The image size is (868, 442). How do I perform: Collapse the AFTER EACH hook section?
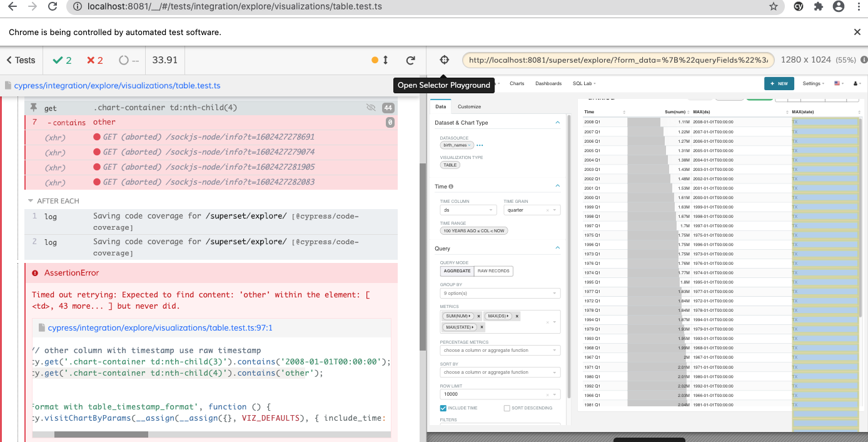[53, 201]
